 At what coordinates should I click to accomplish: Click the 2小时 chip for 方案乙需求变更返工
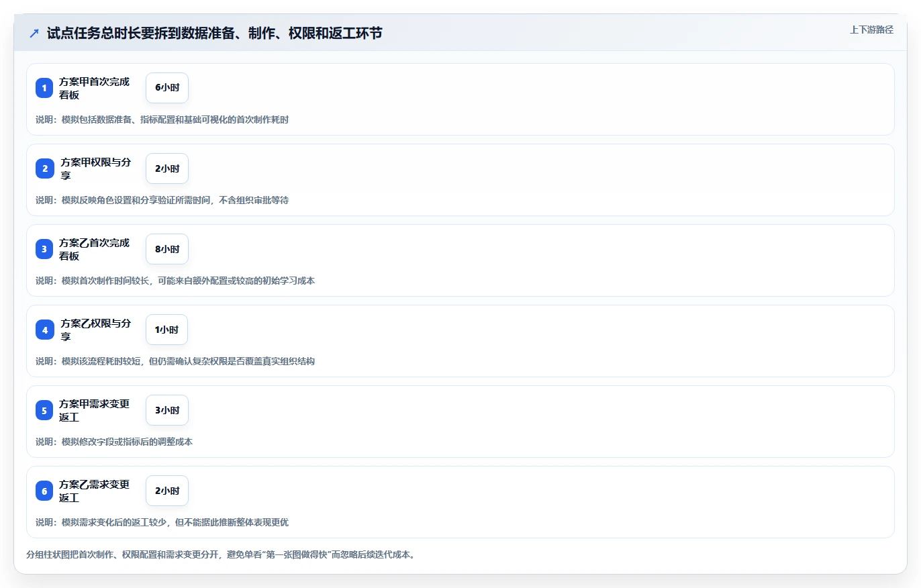(167, 491)
